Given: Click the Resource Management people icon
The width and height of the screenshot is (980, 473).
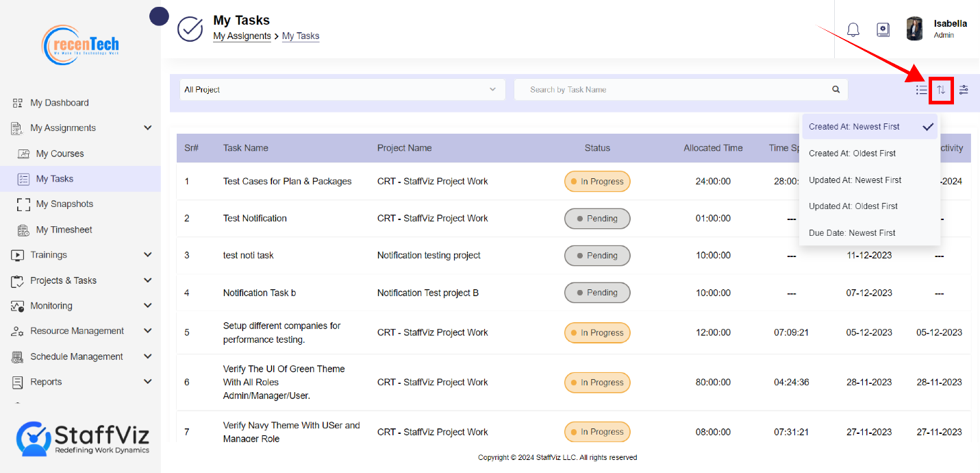Looking at the screenshot, I should click(x=18, y=331).
